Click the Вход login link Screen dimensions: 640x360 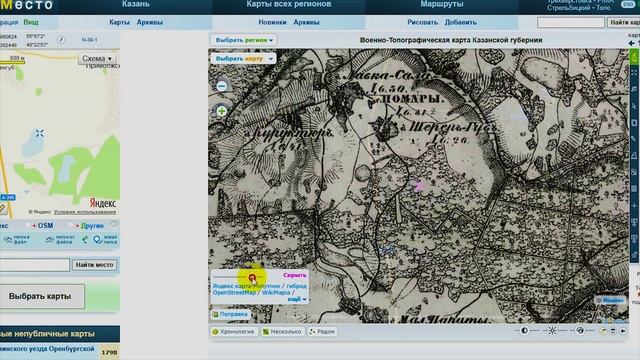click(31, 22)
